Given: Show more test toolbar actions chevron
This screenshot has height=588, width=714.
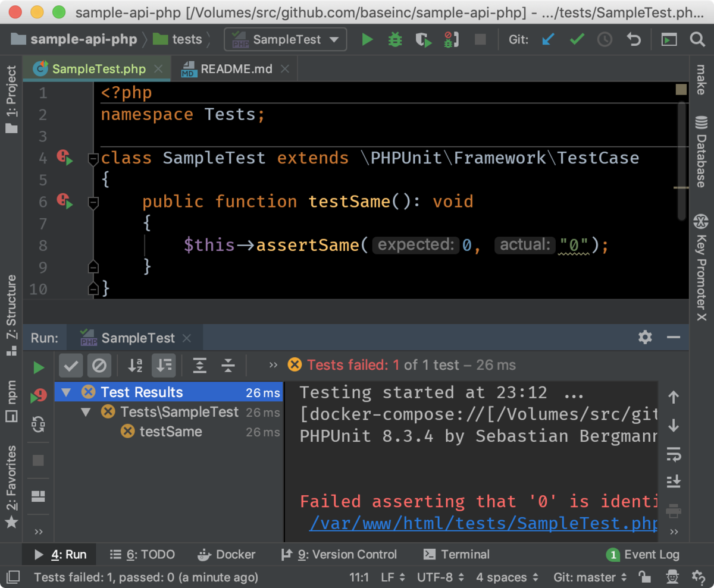Looking at the screenshot, I should tap(273, 365).
